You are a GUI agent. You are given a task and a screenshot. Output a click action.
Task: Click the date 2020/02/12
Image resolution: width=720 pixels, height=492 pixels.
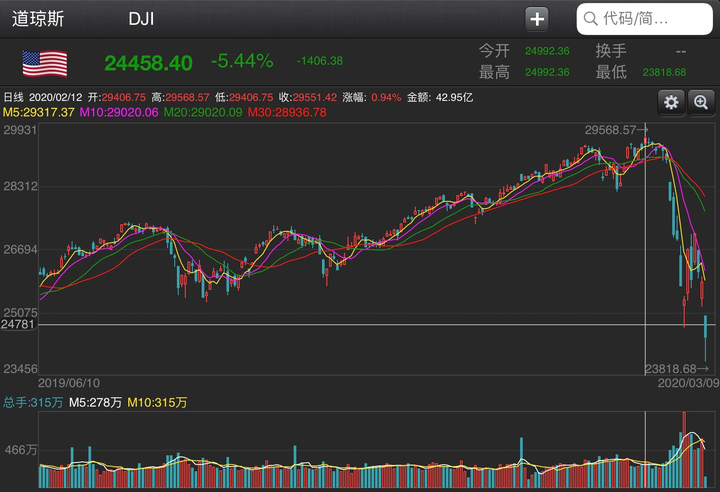[x=56, y=97]
